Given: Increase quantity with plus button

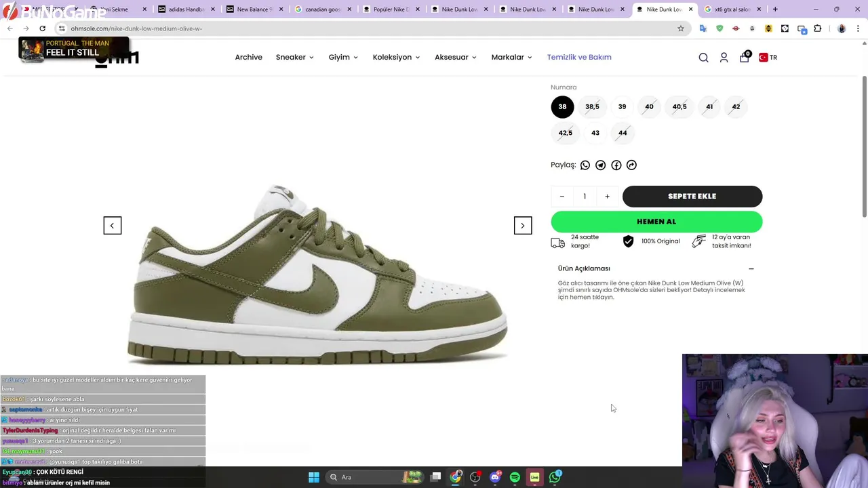Looking at the screenshot, I should (x=607, y=197).
